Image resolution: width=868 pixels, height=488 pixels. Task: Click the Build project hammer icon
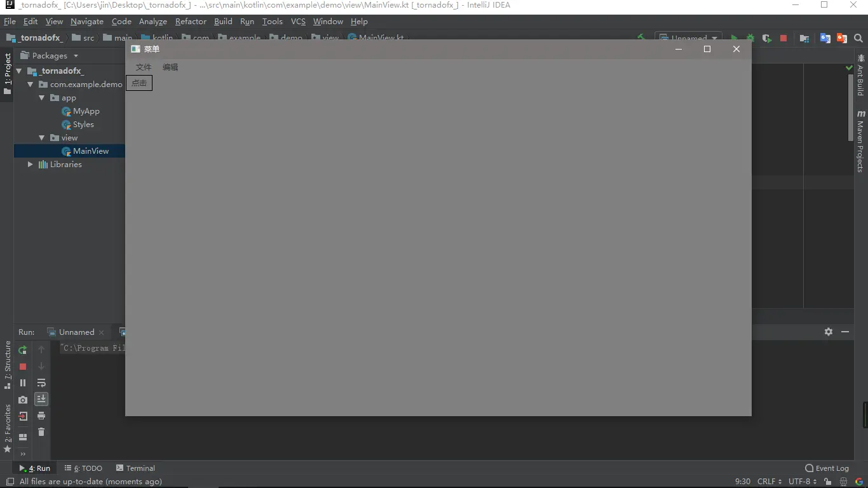(x=641, y=38)
